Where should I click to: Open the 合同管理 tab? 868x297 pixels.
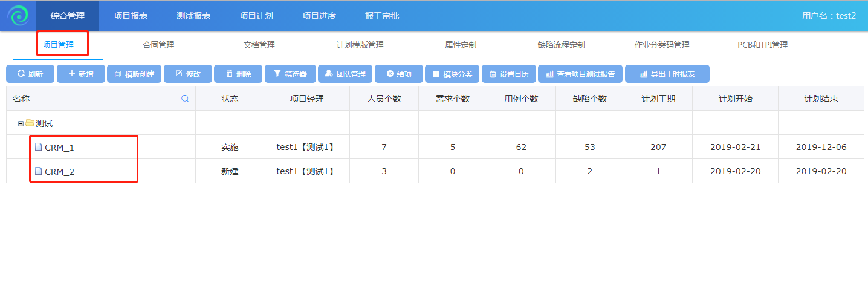coord(158,45)
